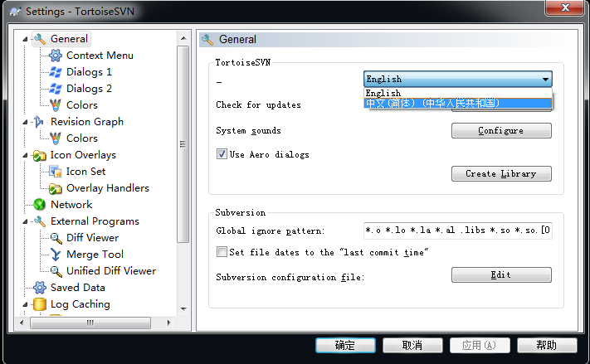Open Dialogs 1 settings page
This screenshot has height=364, width=590.
[x=89, y=72]
